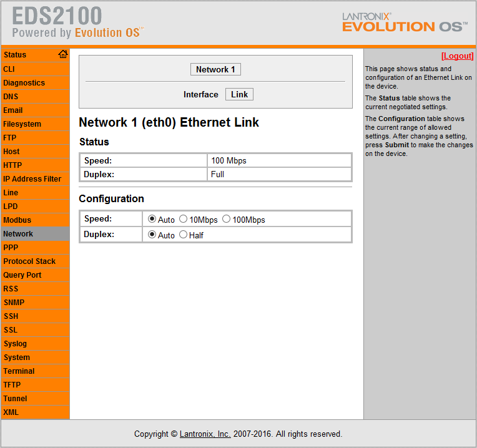This screenshot has width=477, height=448.
Task: Select the Host menu entry
Action: click(x=36, y=152)
